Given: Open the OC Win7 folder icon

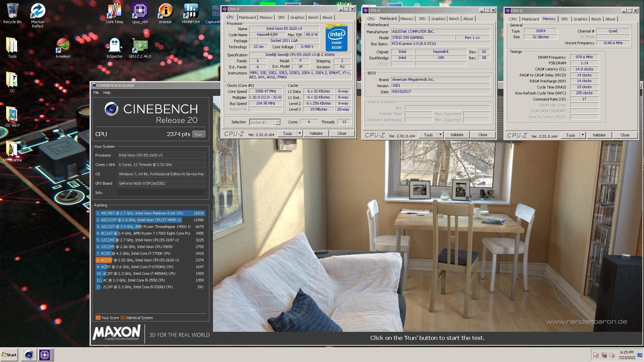Looking at the screenshot, I should [12, 117].
